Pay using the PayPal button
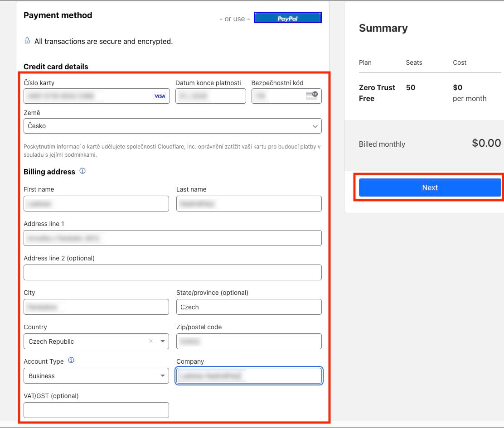This screenshot has height=428, width=504. (287, 18)
